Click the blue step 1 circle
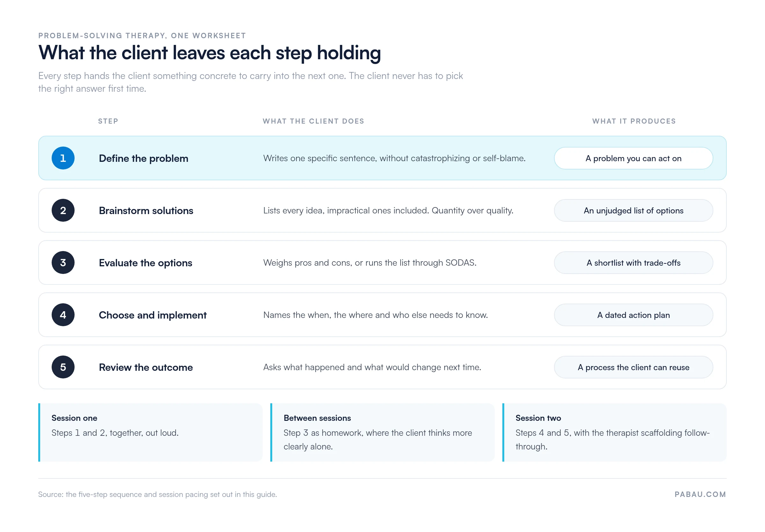 63,158
